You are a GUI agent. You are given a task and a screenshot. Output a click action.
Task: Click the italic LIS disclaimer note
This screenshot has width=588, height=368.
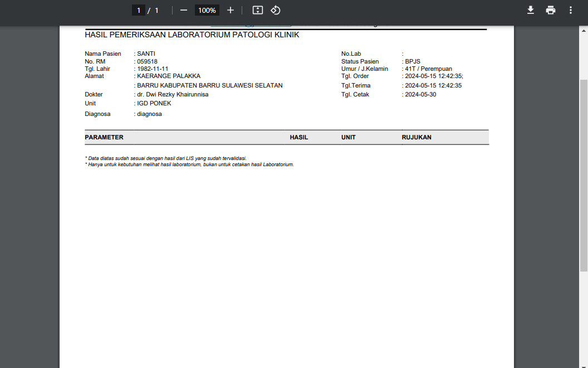(165, 158)
